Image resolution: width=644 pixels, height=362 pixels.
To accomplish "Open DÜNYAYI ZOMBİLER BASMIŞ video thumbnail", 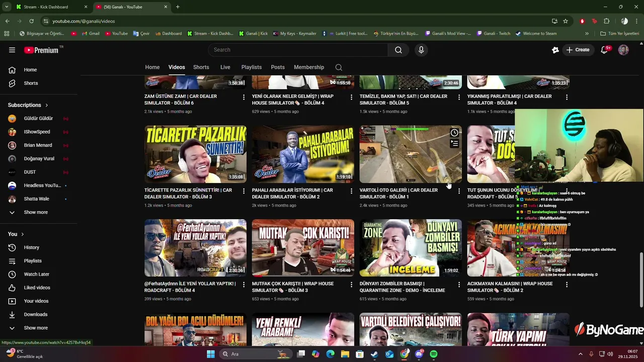I will pos(411,248).
